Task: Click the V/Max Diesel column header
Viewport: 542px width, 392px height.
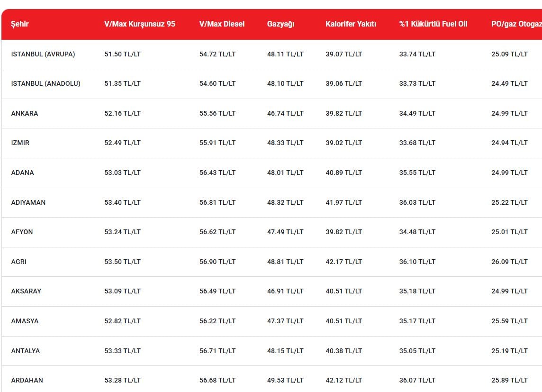Action: click(x=222, y=24)
